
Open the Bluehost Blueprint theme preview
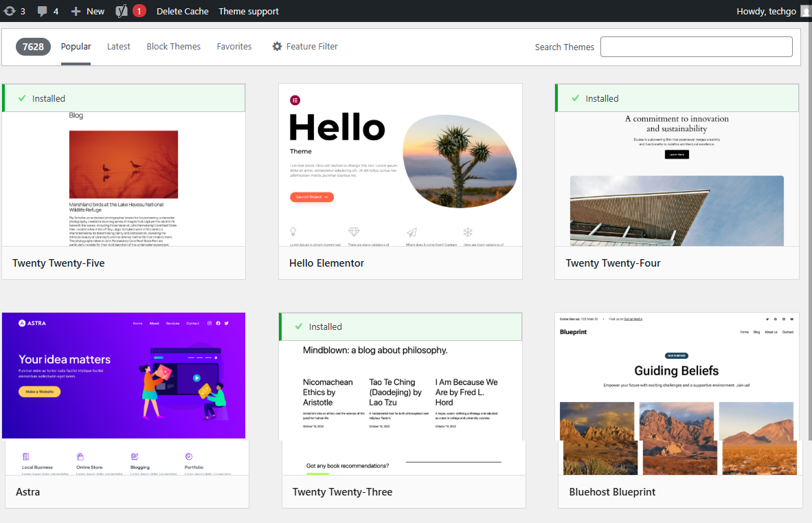(x=677, y=392)
